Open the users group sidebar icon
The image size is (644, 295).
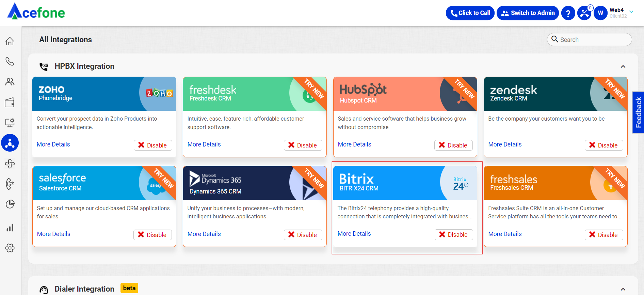(x=10, y=82)
